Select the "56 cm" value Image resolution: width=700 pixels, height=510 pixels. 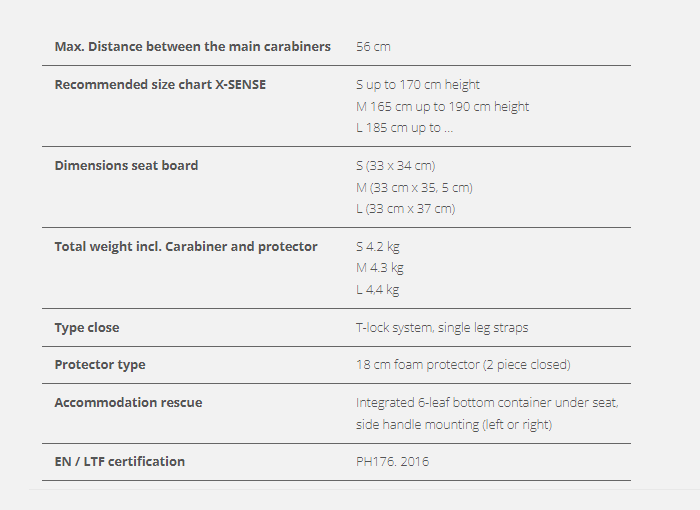373,47
